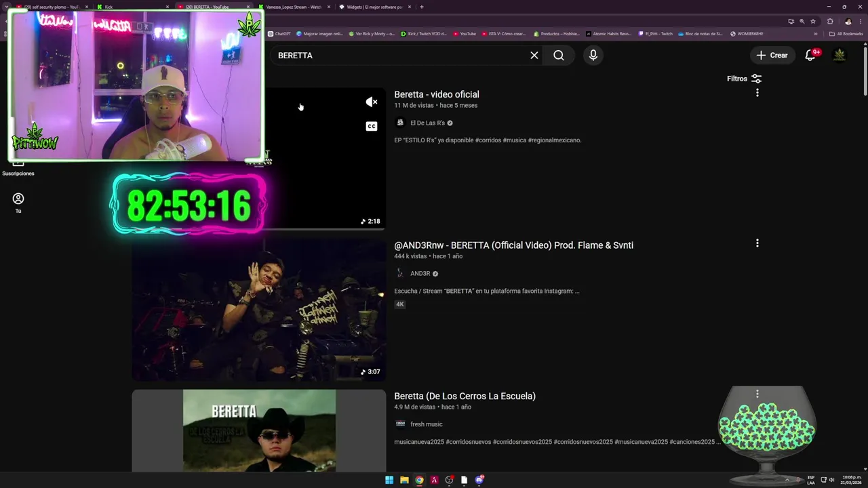The height and width of the screenshot is (488, 868).
Task: Click the YouTube search magnifier button
Action: point(559,56)
